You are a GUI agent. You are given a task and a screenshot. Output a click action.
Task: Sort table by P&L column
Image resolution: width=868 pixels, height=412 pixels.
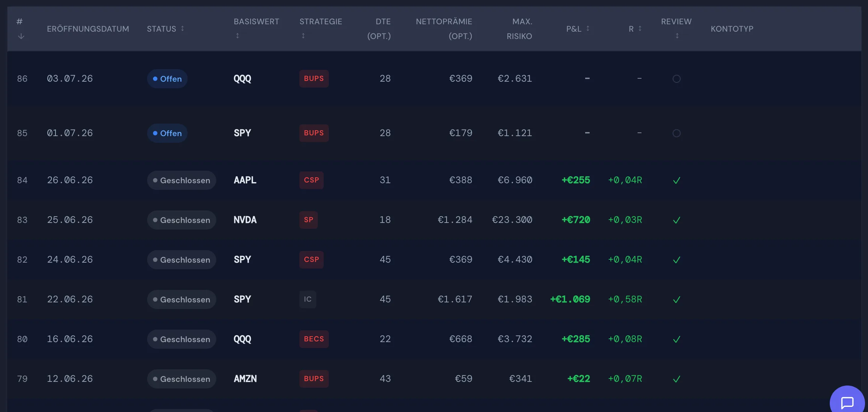pyautogui.click(x=588, y=28)
